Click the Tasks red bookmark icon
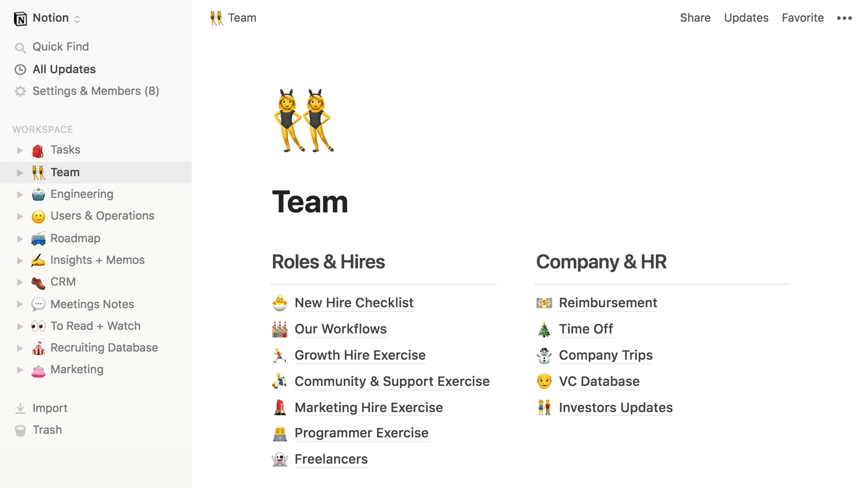The height and width of the screenshot is (488, 868). click(x=37, y=150)
